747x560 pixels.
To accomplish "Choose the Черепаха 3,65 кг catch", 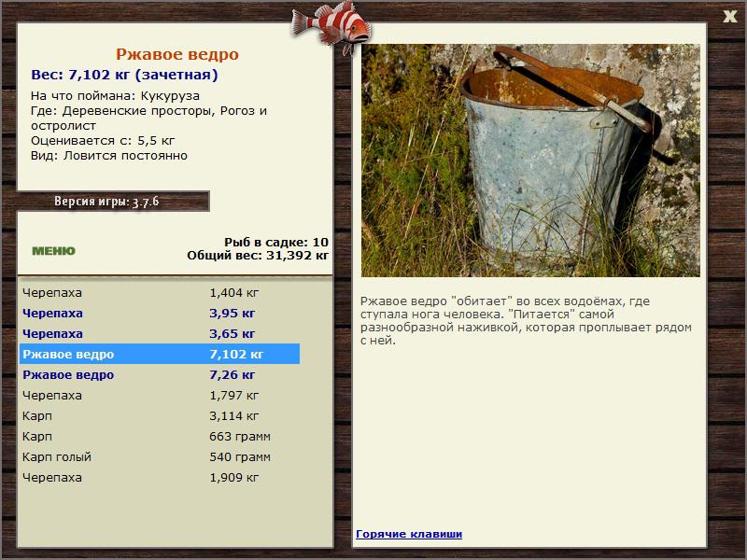I will click(x=159, y=334).
